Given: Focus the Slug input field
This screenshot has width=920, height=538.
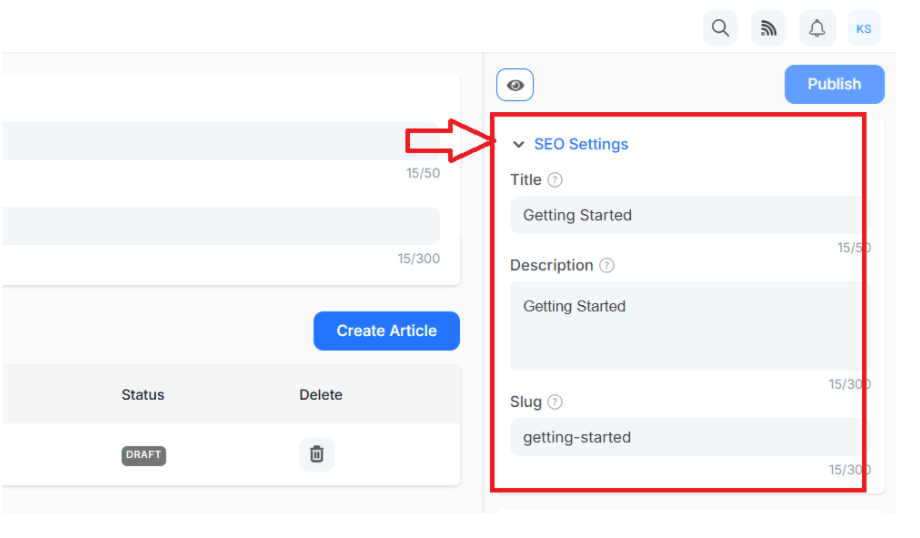Looking at the screenshot, I should tap(689, 437).
